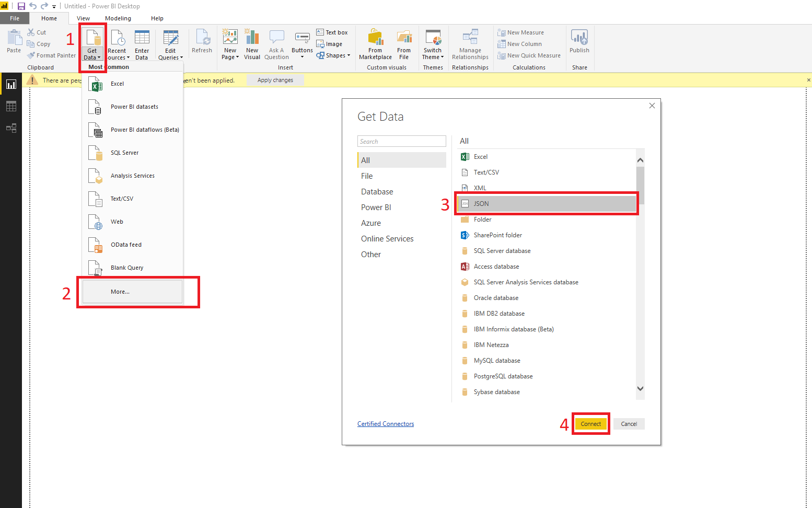The width and height of the screenshot is (812, 508).
Task: Import custom visual From File
Action: click(x=404, y=44)
